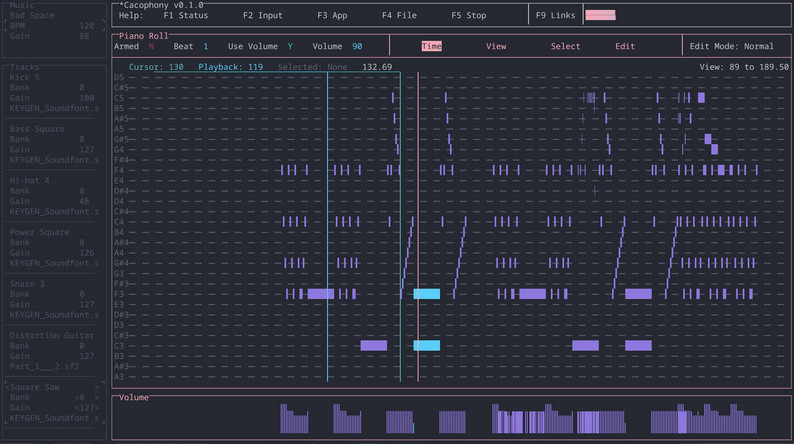Click the left arrow beside Square Saw
Viewport: 794px width, 444px height.
(x=6, y=386)
